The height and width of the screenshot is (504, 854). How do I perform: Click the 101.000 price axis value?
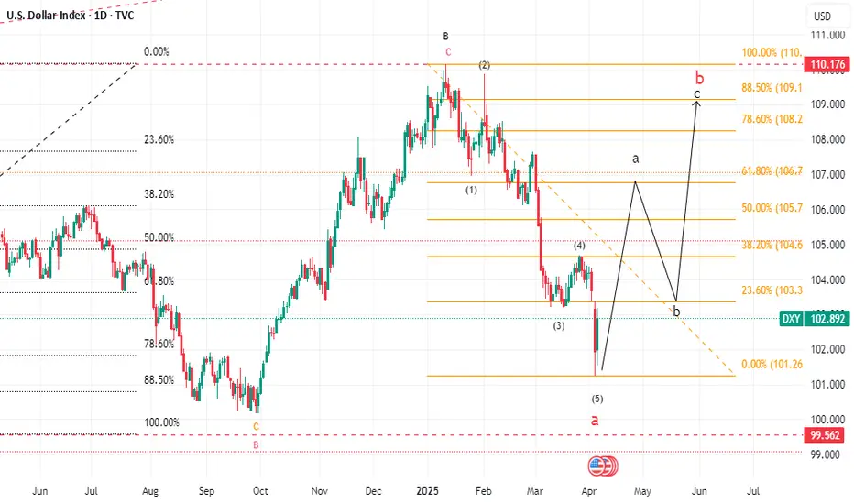click(827, 385)
